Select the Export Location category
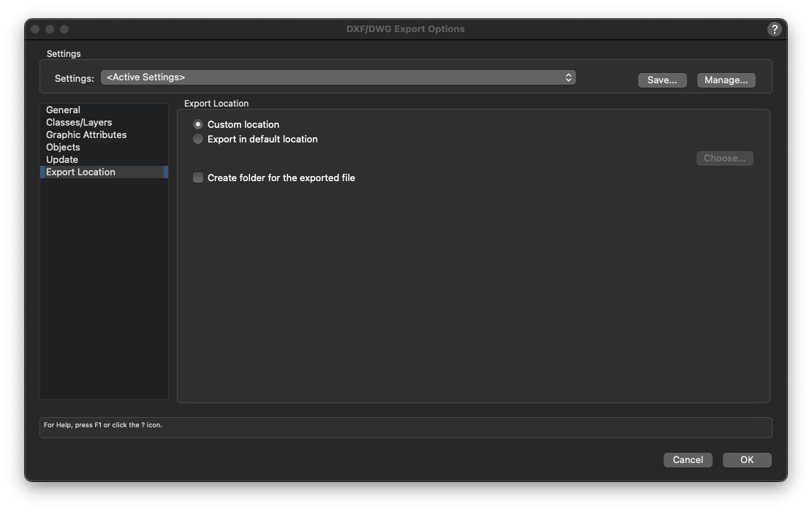The height and width of the screenshot is (512, 812). point(80,172)
